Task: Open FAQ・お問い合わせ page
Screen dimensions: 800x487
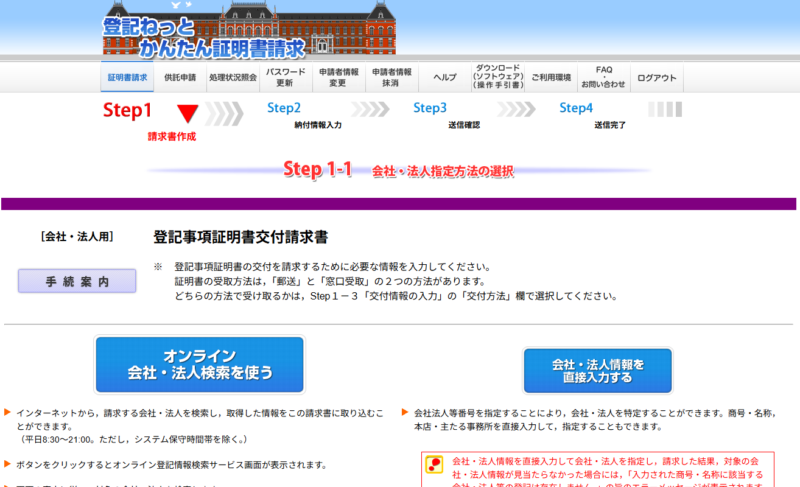Action: [604, 78]
